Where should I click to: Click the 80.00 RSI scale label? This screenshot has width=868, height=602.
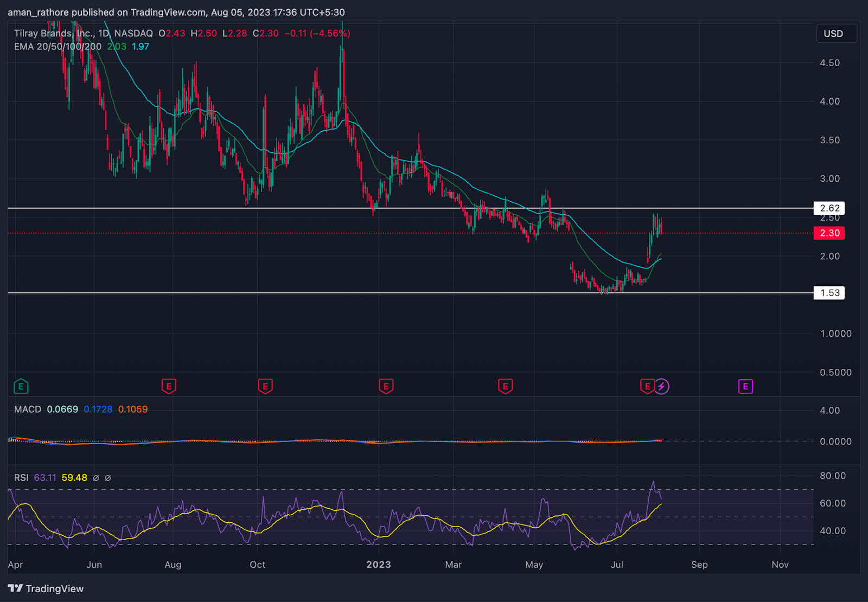833,476
